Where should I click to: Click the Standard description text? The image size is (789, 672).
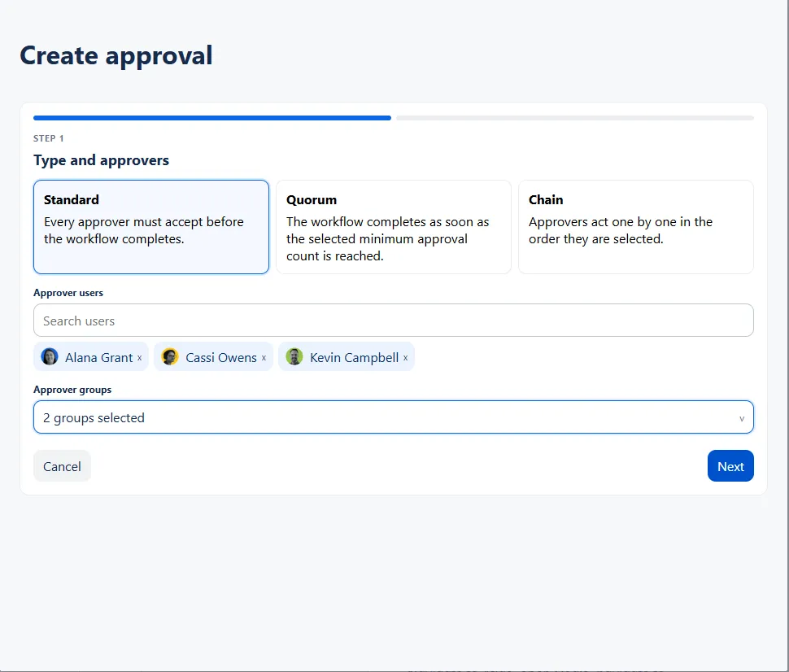click(x=144, y=230)
